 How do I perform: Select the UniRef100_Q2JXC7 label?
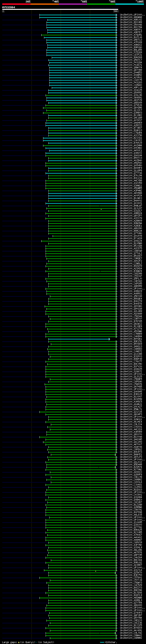click(x=131, y=111)
